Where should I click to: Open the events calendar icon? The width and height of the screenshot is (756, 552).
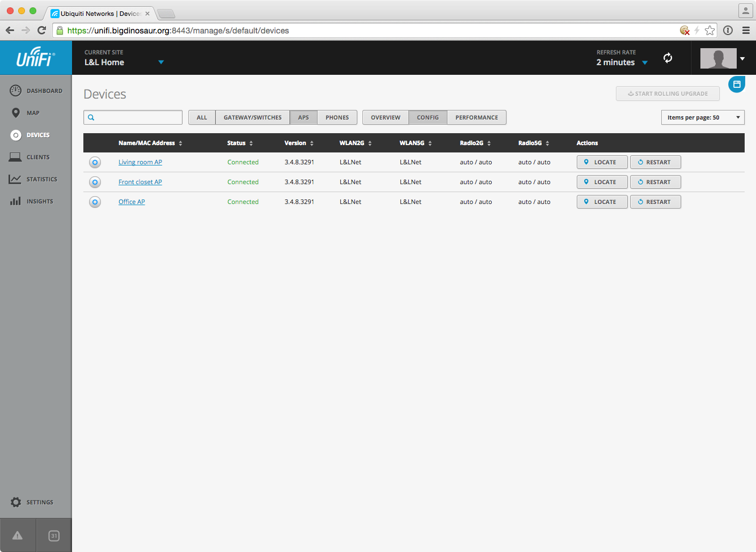click(54, 536)
